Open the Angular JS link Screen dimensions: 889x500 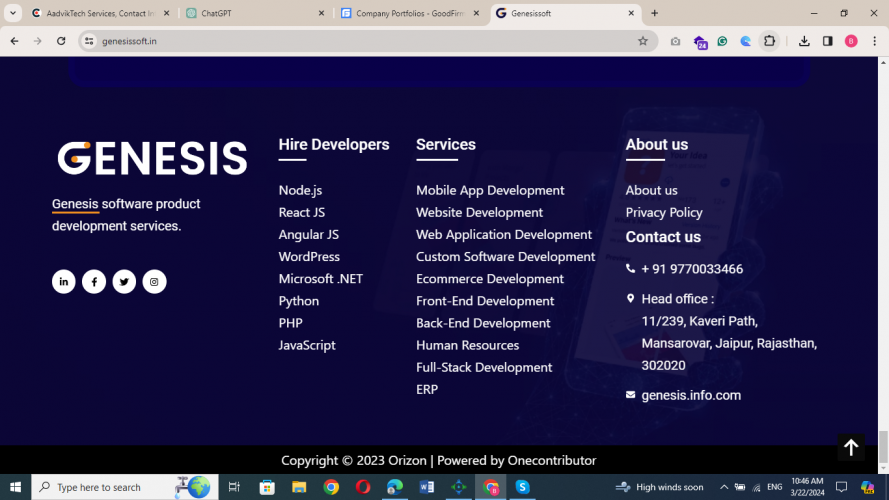pos(308,235)
